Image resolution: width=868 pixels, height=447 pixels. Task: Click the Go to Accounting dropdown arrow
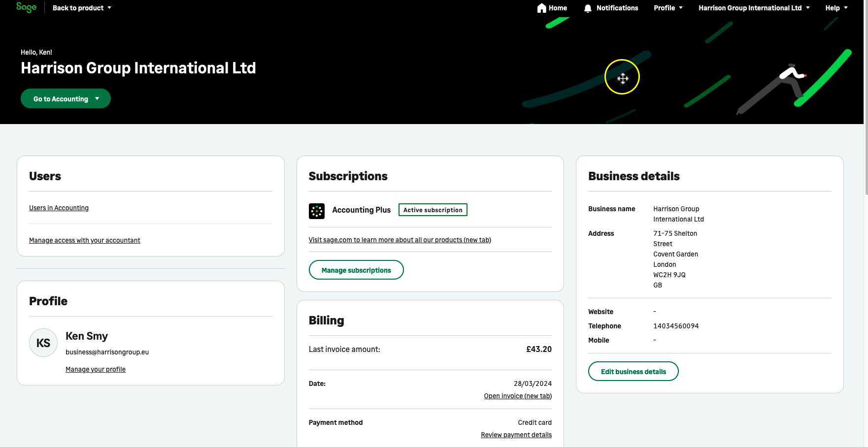pos(97,98)
